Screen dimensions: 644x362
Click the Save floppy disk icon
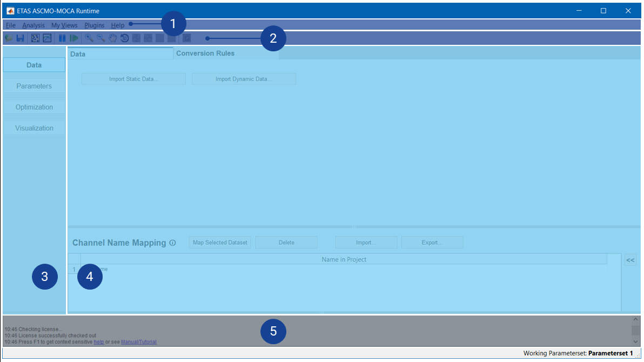(20, 38)
